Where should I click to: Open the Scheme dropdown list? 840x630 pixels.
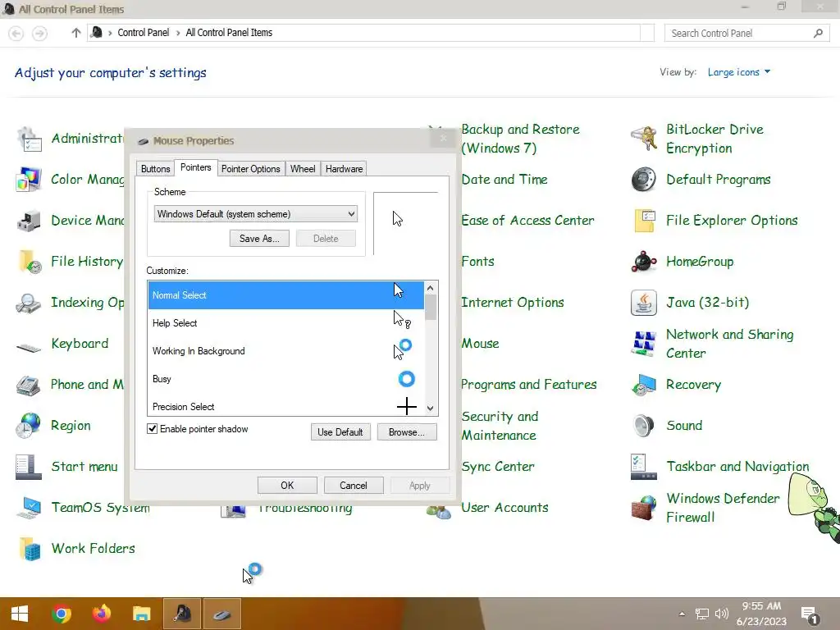[256, 214]
